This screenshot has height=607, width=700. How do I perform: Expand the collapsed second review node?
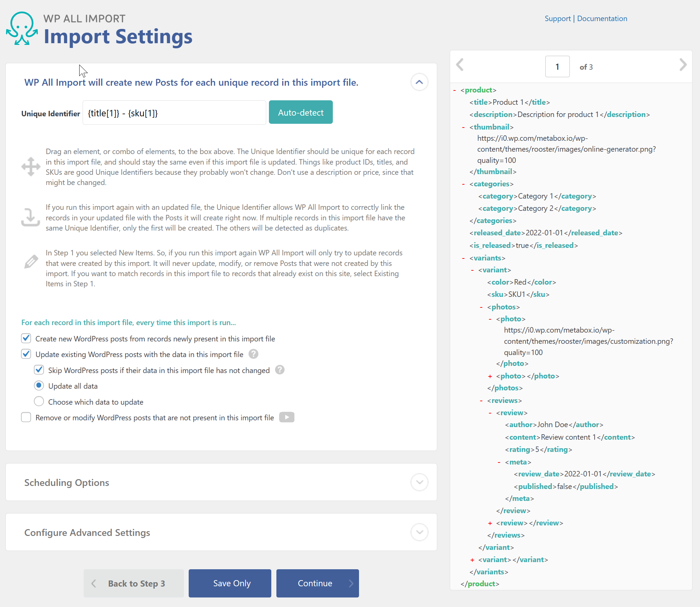tap(490, 523)
